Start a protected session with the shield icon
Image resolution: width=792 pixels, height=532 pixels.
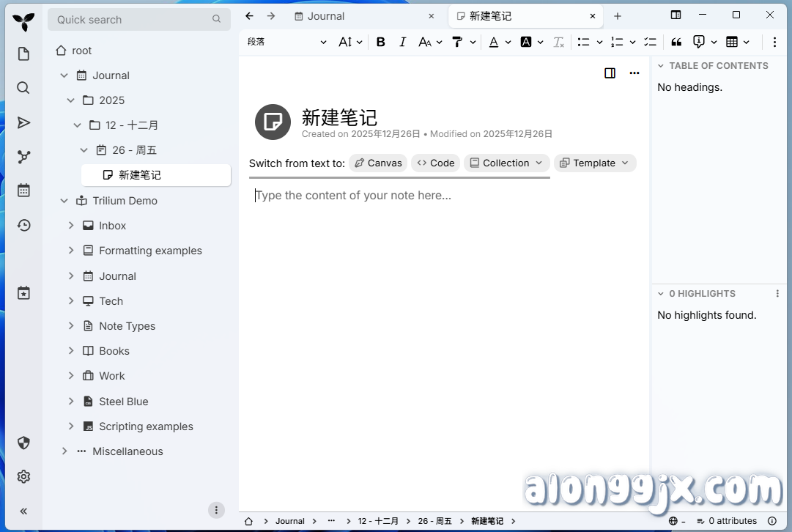[x=23, y=443]
